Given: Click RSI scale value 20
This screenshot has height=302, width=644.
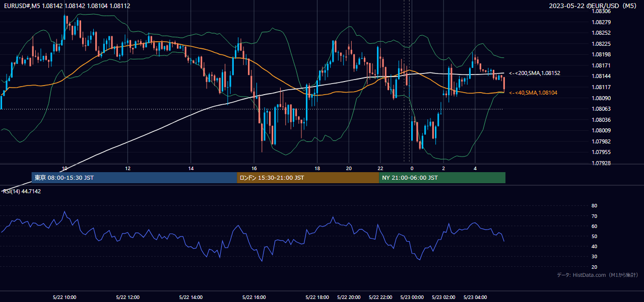Looking at the screenshot, I should pos(595,267).
